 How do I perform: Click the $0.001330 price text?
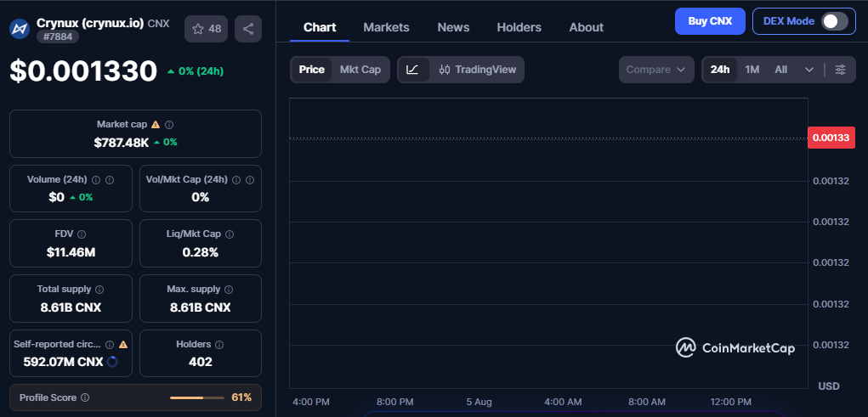click(83, 71)
